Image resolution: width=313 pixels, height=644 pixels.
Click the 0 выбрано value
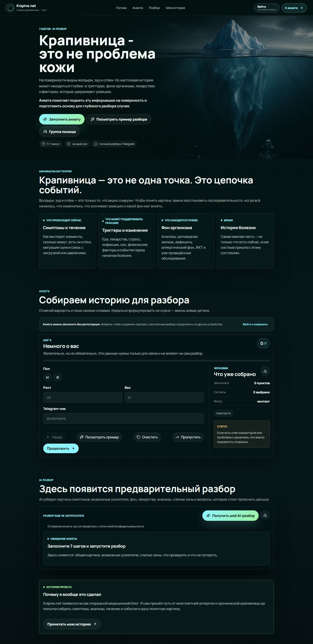click(x=261, y=392)
